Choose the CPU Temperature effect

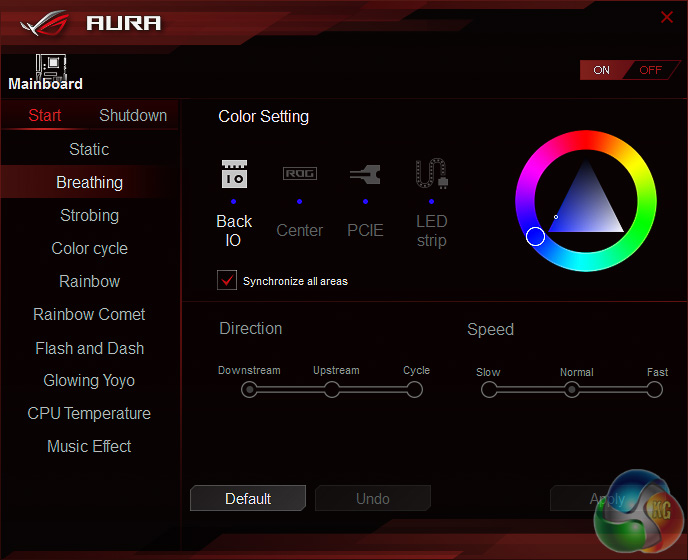(90, 413)
